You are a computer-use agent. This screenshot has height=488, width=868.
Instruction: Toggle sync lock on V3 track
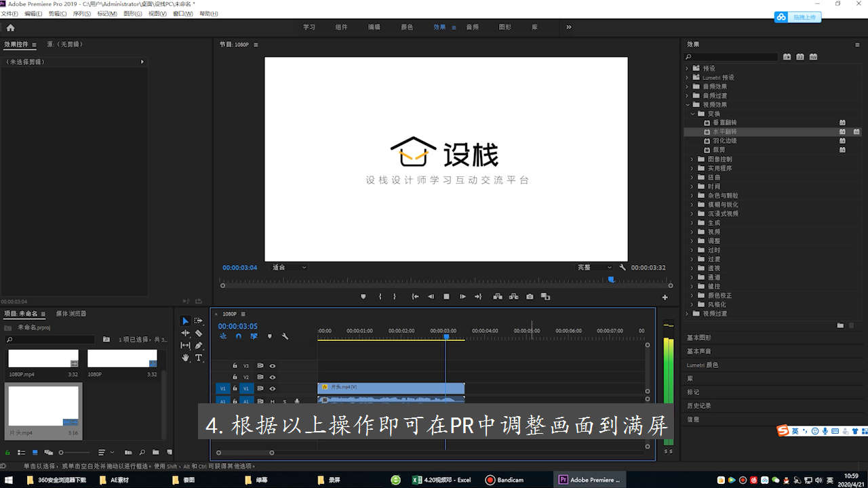260,366
